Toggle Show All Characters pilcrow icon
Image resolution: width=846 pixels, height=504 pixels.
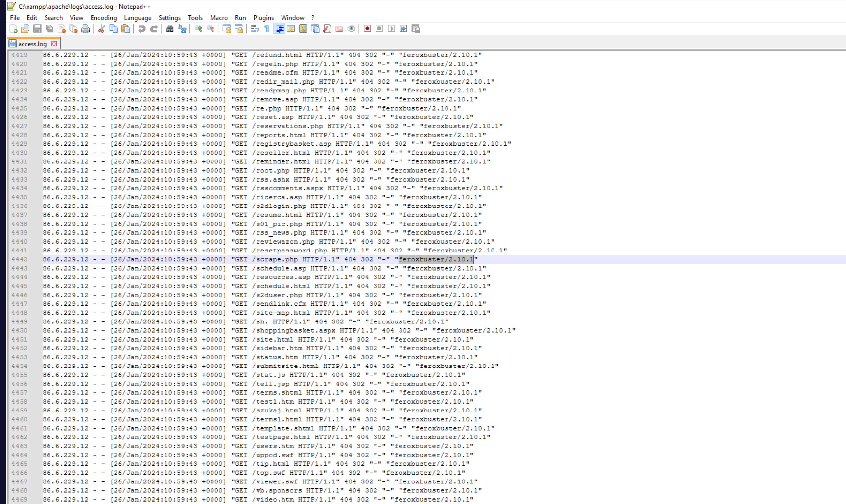(x=267, y=29)
